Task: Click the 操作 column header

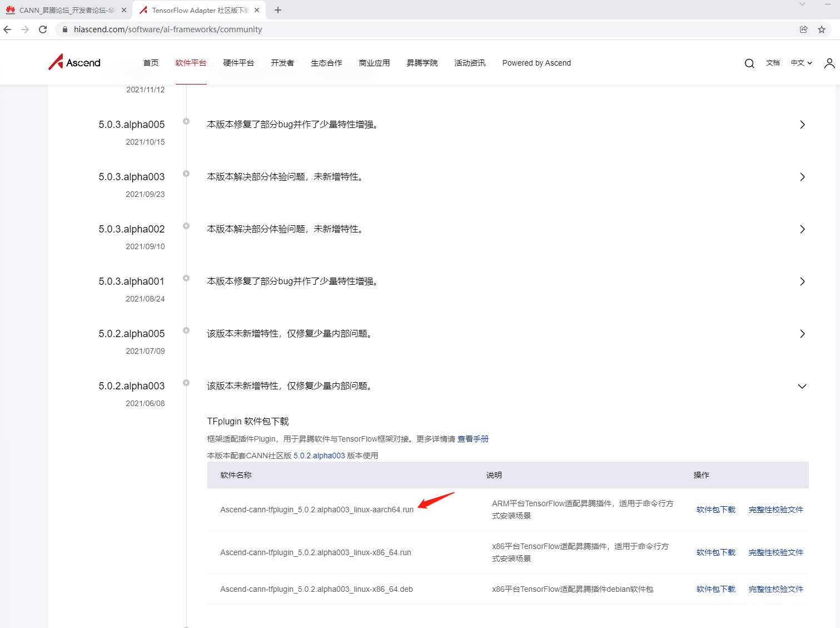Action: pos(702,475)
